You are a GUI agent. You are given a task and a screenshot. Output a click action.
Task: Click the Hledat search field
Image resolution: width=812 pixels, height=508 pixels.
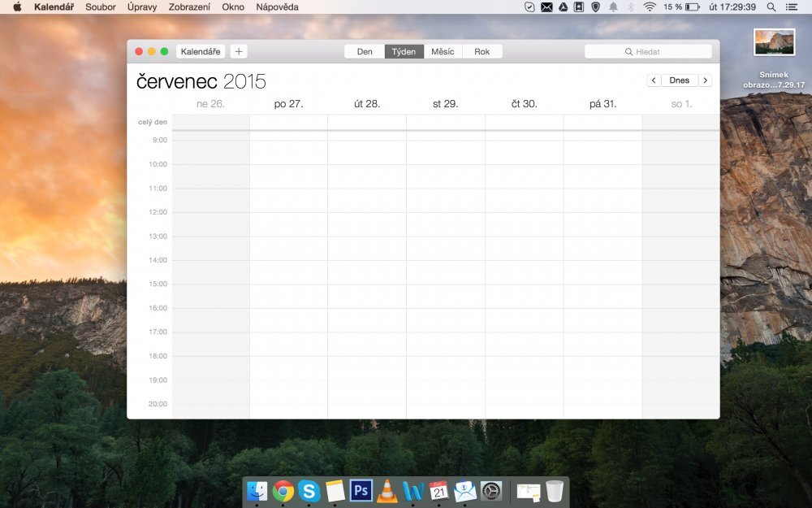(648, 50)
